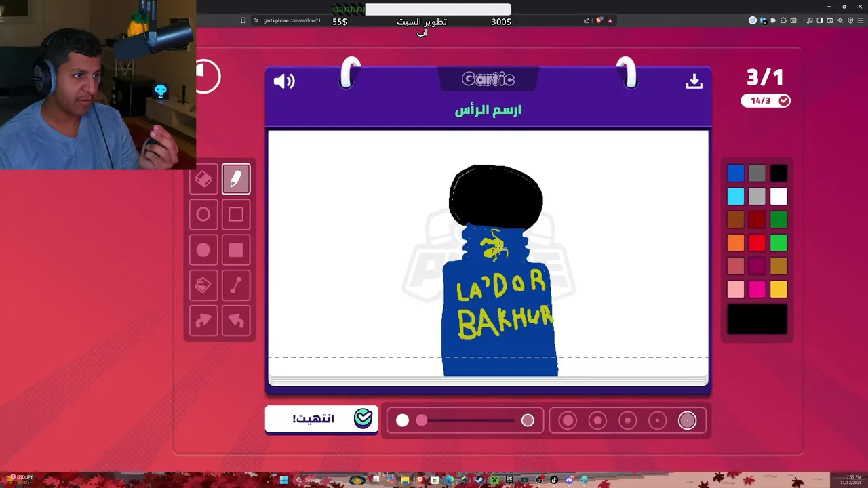The width and height of the screenshot is (868, 488).
Task: Open Steam from the taskbar
Action: click(x=479, y=480)
